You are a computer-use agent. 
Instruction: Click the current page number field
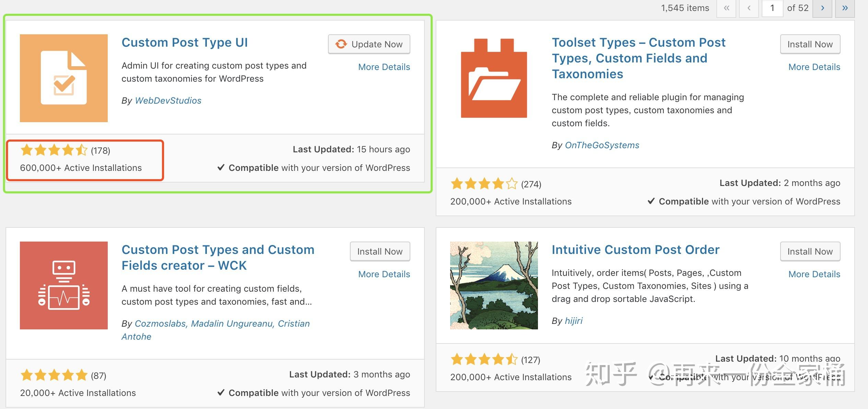(x=772, y=8)
